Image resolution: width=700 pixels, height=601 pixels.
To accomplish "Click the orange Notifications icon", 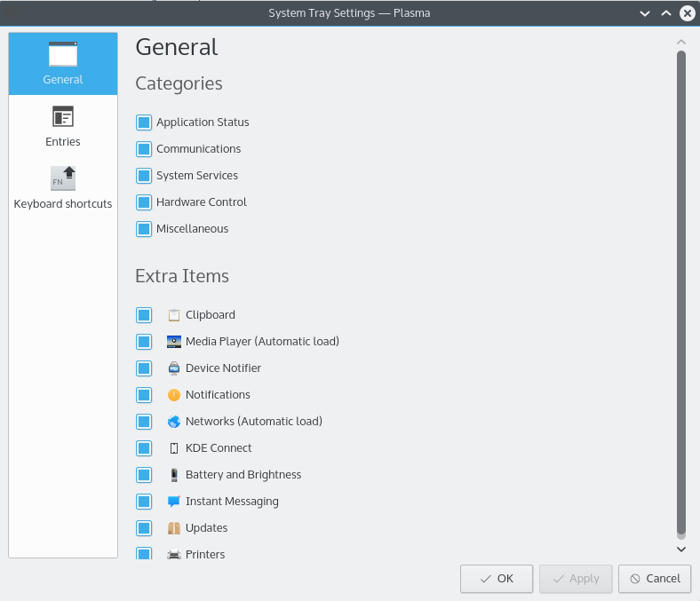I will point(173,395).
